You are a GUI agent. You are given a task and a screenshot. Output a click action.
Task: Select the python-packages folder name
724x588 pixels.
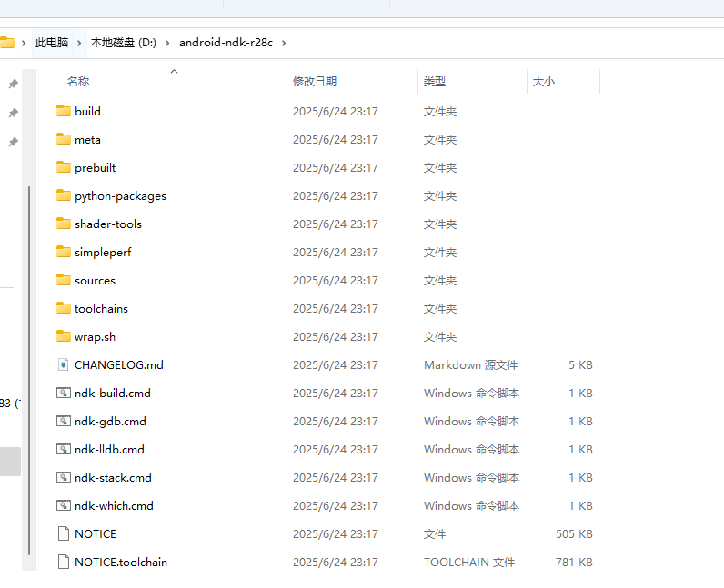120,195
